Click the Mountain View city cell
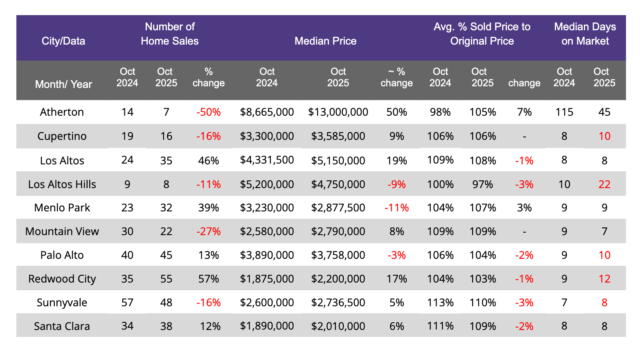644x359 pixels. (62, 231)
